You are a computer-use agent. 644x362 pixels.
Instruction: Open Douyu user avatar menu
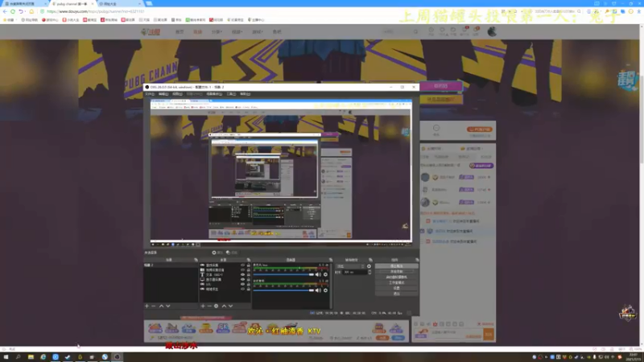coord(492,31)
